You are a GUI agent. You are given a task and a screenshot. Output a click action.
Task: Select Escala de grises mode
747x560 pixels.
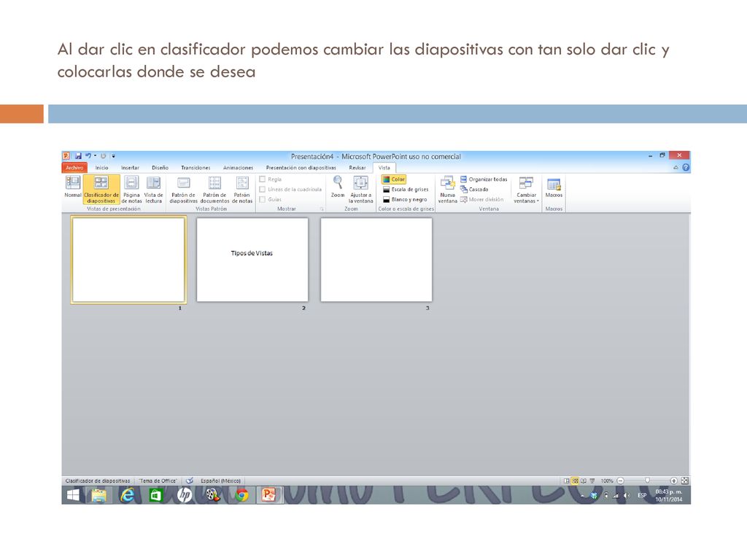pyautogui.click(x=406, y=190)
